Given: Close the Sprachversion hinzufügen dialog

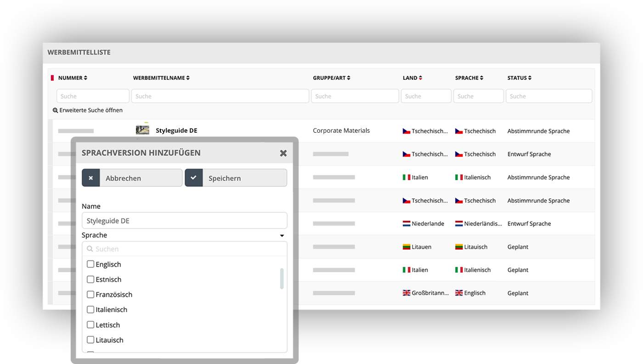Looking at the screenshot, I should (283, 153).
